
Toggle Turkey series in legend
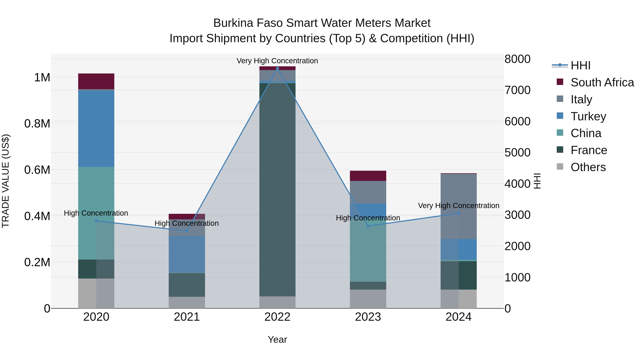pos(582,116)
